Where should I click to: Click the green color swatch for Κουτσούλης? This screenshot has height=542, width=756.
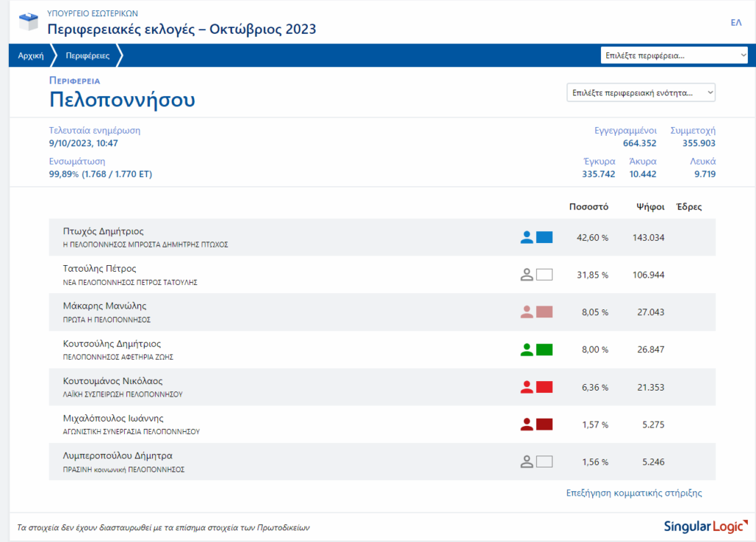point(544,349)
